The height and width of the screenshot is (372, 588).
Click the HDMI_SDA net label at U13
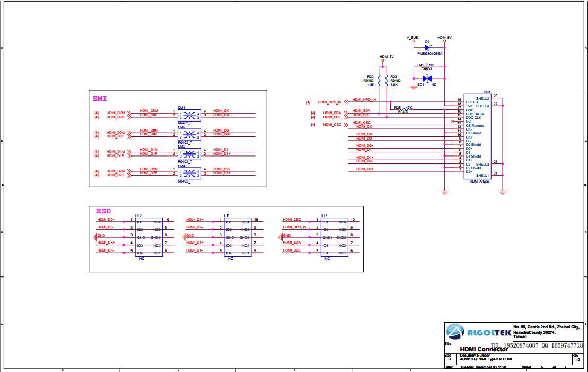click(x=292, y=243)
